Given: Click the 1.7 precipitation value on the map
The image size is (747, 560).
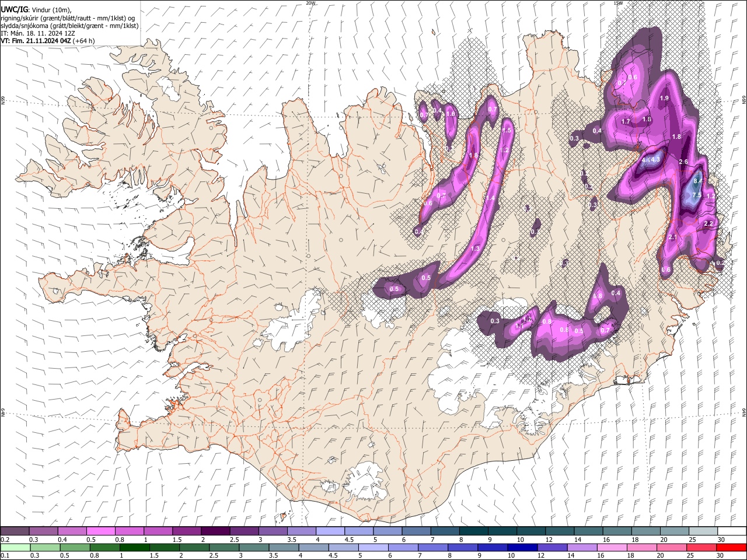Looking at the screenshot, I should click(x=626, y=122).
